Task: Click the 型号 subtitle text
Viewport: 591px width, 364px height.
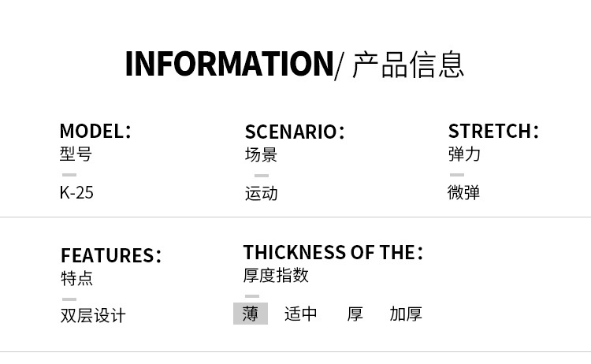Action: (x=76, y=154)
